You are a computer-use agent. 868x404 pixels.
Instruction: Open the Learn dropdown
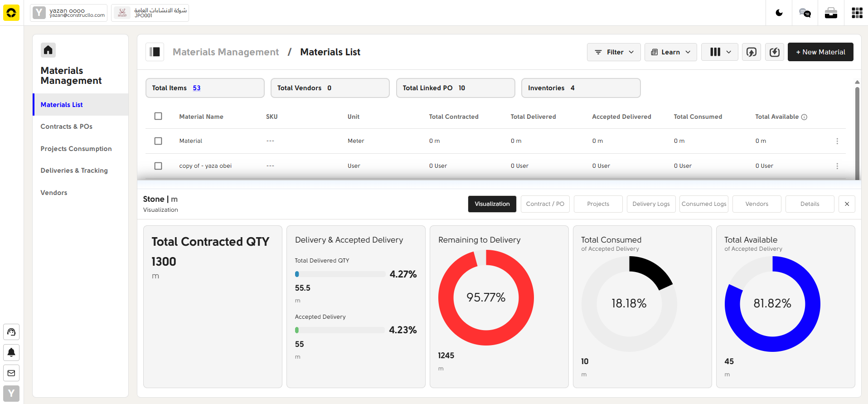pos(670,52)
